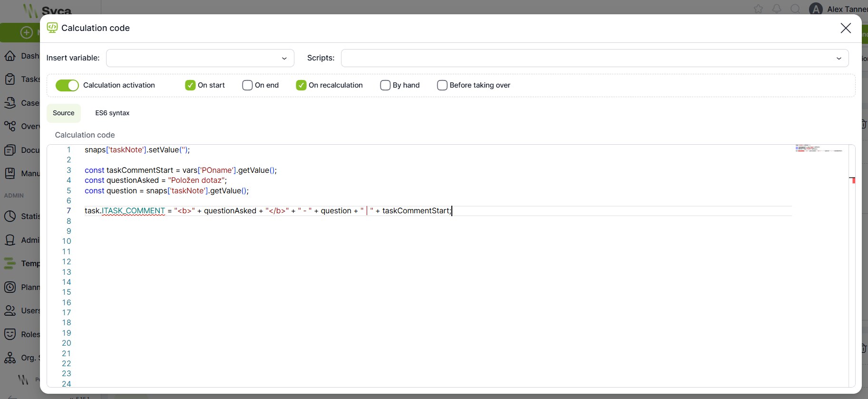The image size is (868, 399).
Task: Uncheck the On recalculation checkbox
Action: tap(301, 85)
